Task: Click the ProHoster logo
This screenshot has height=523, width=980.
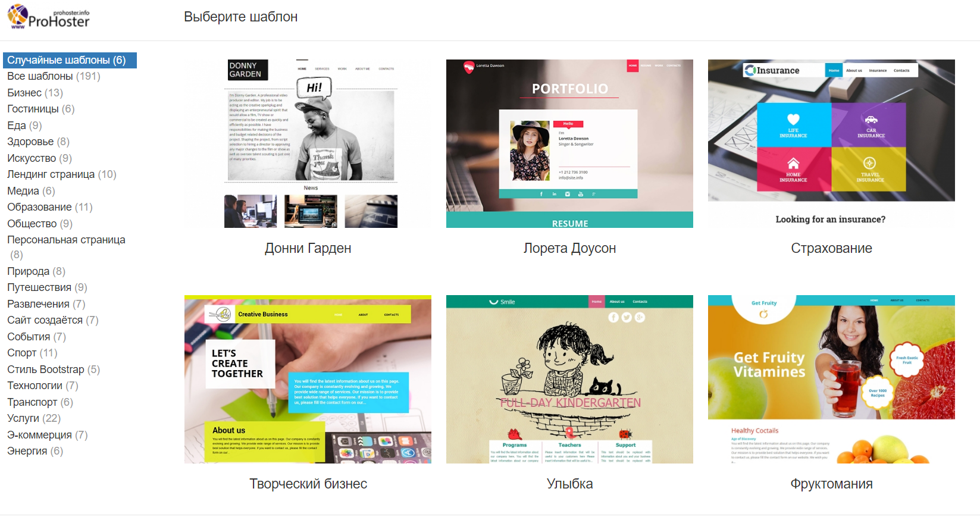Action: tap(48, 17)
